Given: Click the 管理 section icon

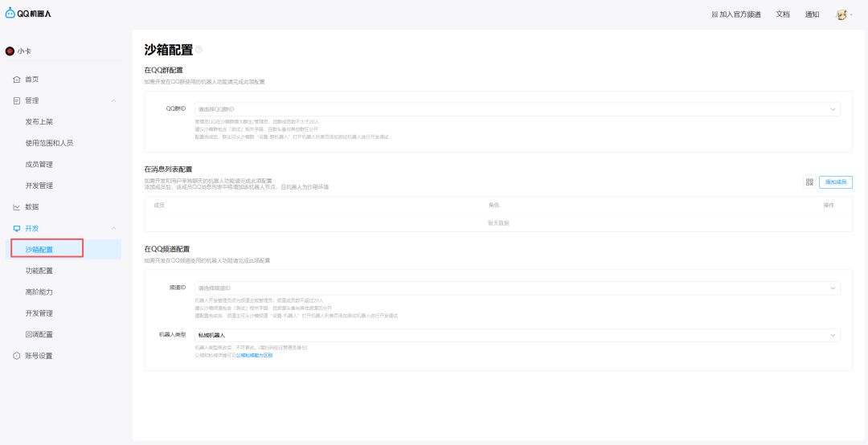Looking at the screenshot, I should tap(17, 100).
